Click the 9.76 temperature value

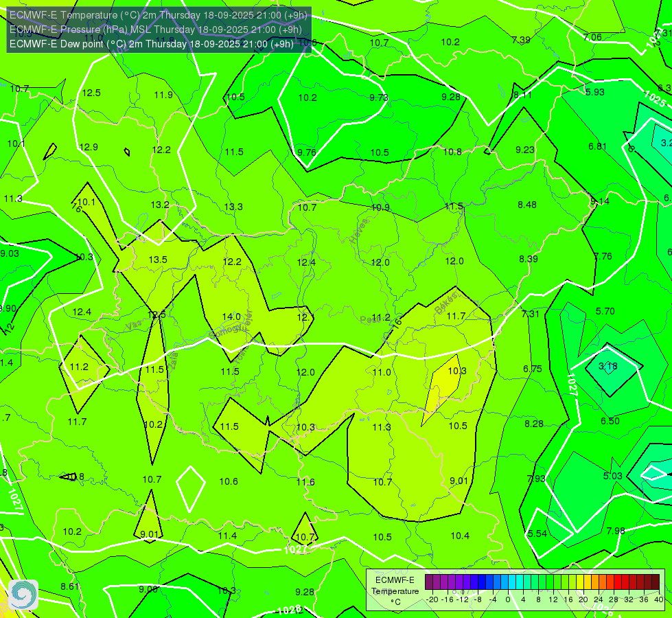(307, 152)
